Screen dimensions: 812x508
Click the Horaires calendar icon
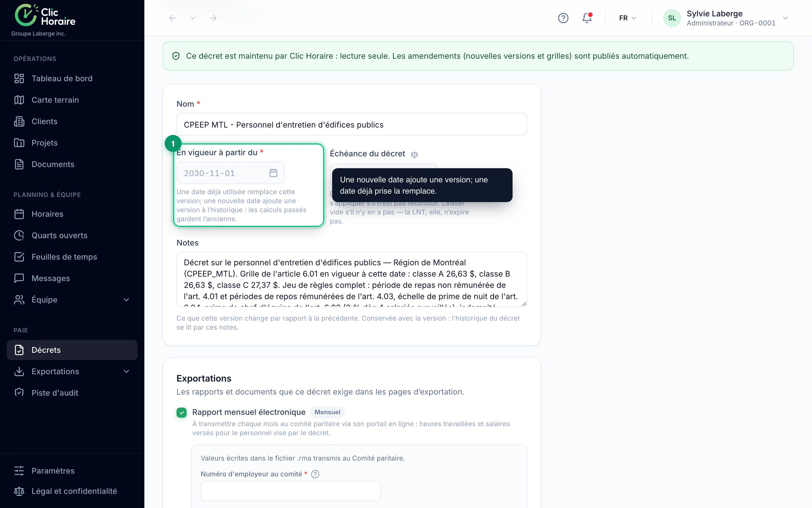click(19, 214)
